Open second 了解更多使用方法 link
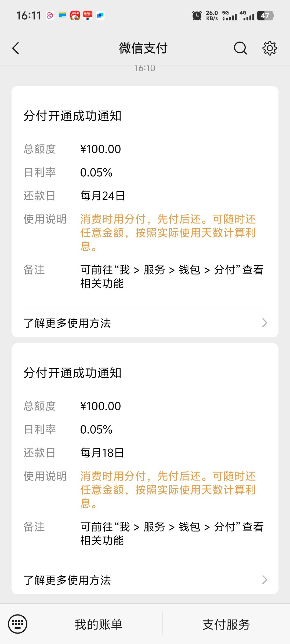 [x=145, y=580]
